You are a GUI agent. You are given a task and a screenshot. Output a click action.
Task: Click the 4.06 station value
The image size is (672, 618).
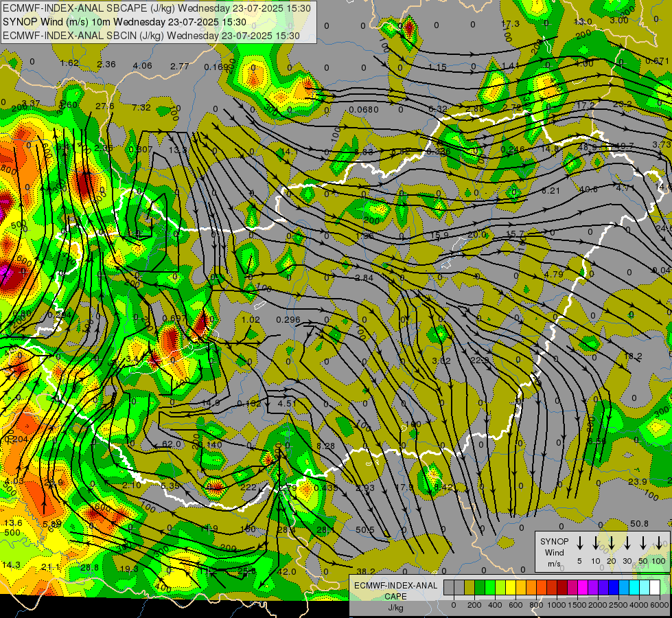(143, 66)
